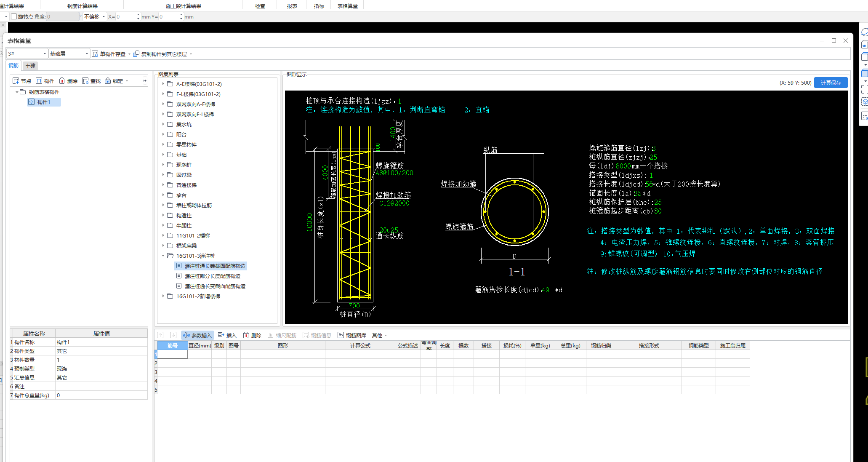Click 预制类型 value 现浇 cell

101,369
